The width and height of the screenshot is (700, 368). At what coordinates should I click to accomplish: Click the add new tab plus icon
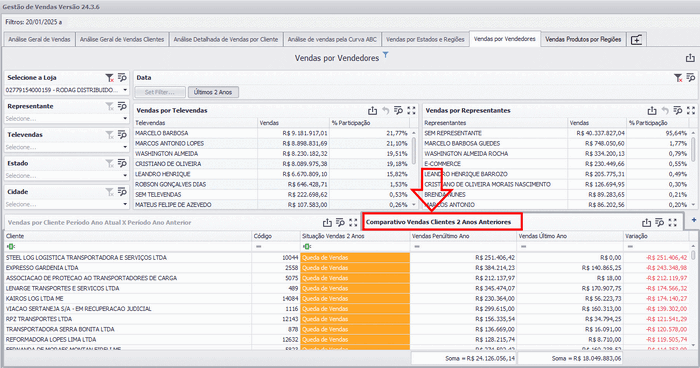click(x=636, y=40)
